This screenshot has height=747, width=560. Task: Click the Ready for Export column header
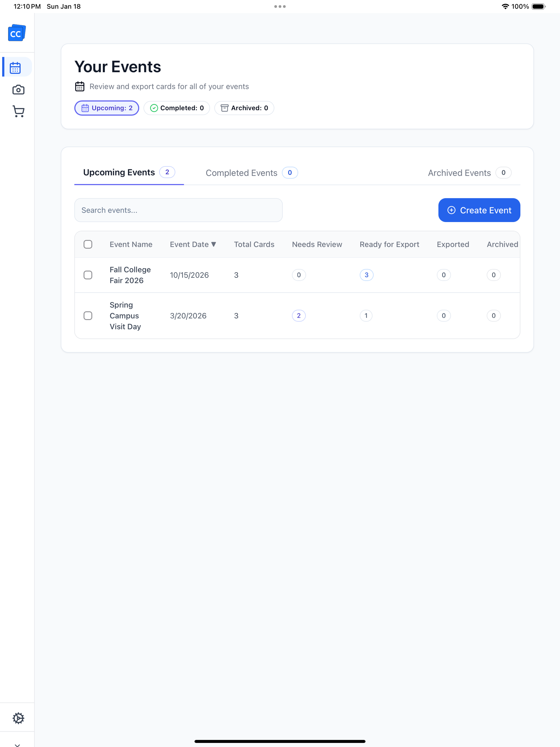pos(389,244)
